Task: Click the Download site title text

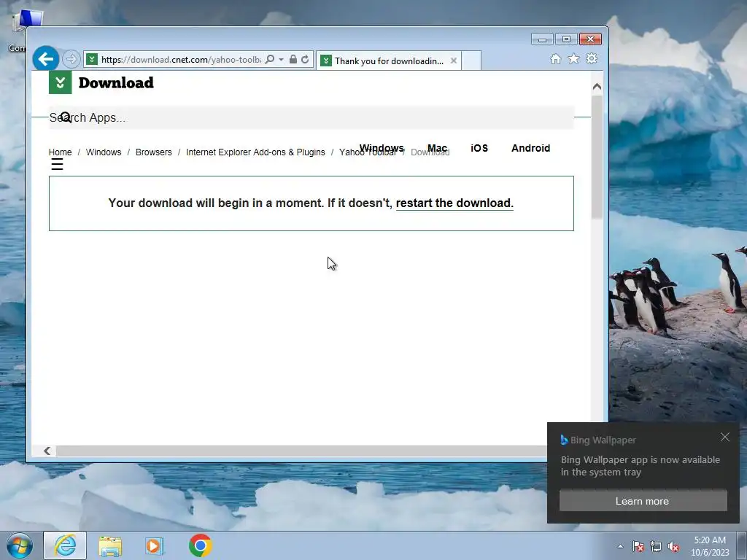Action: pyautogui.click(x=116, y=83)
